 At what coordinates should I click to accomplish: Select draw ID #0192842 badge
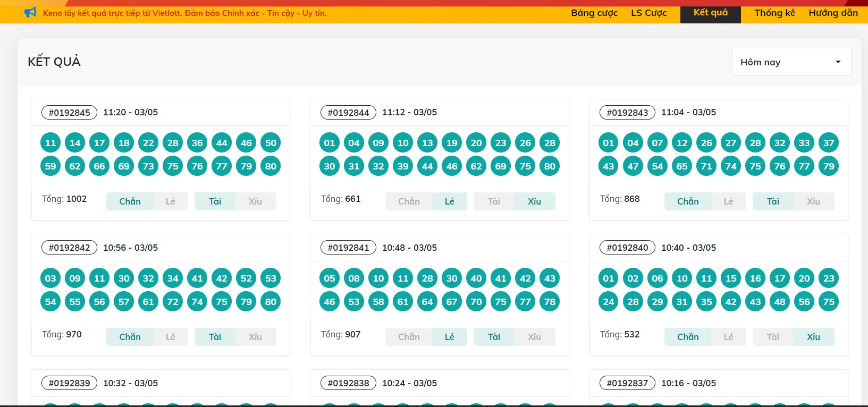click(x=70, y=248)
